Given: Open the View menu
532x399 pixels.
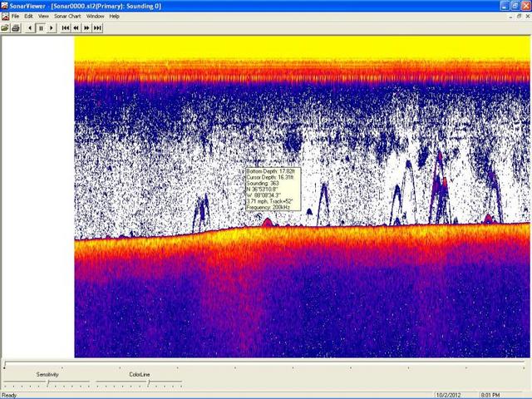Looking at the screenshot, I should coord(43,17).
